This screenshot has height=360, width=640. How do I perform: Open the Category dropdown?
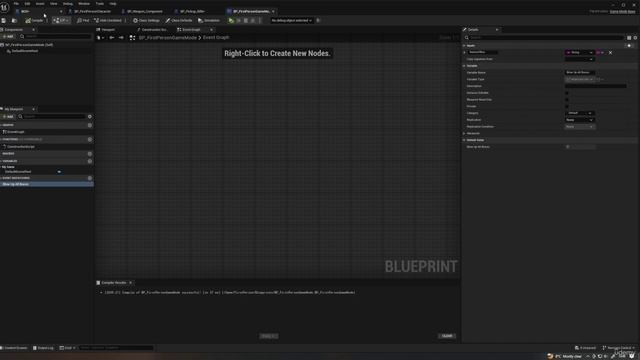pos(579,113)
